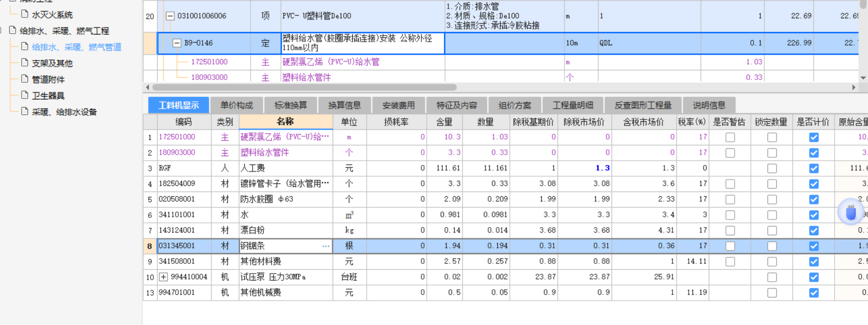
Task: Toggle 锁定数量 for 人工费 row
Action: click(772, 169)
